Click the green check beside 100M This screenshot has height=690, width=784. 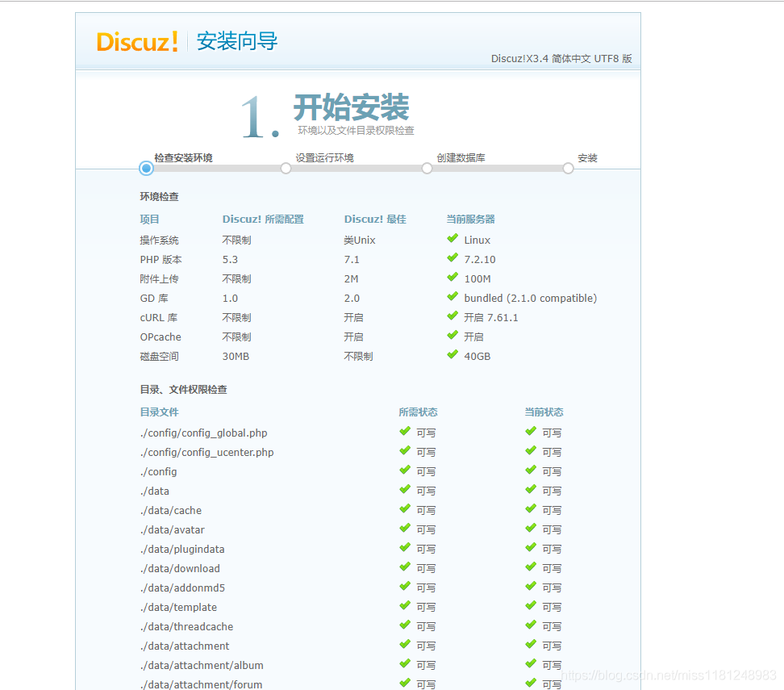[x=452, y=277]
